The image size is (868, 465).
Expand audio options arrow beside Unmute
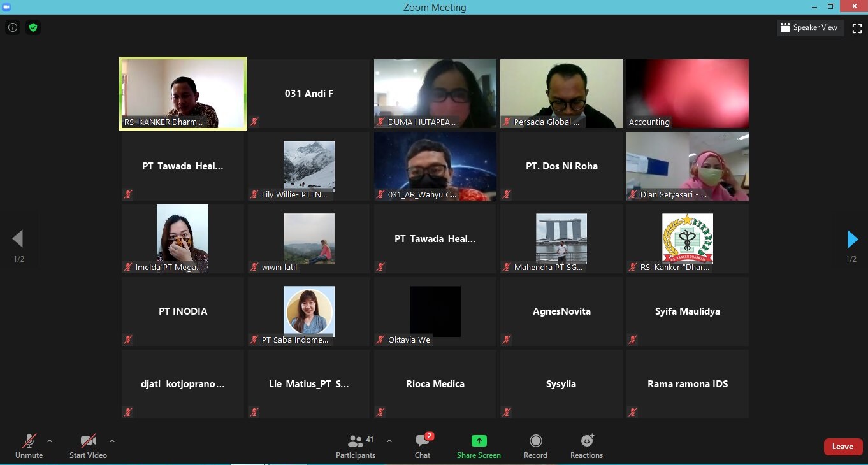click(x=50, y=441)
